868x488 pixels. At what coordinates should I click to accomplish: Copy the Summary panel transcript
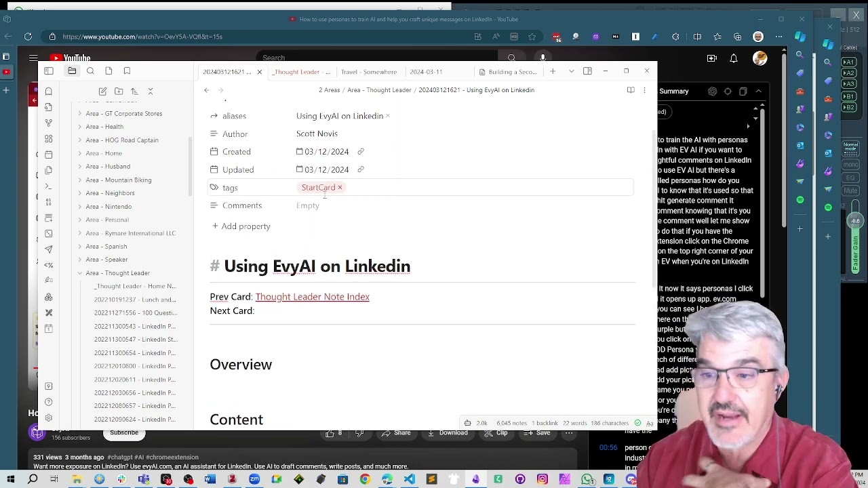point(743,91)
